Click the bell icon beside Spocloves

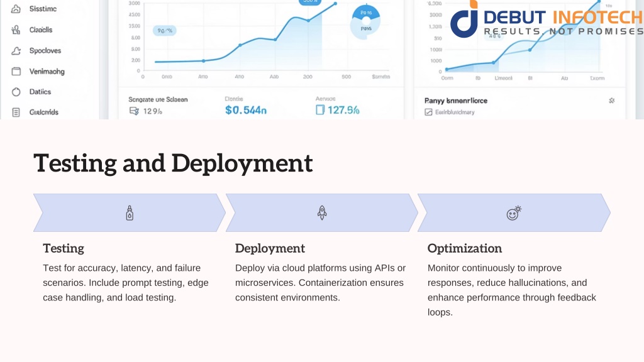tap(16, 50)
